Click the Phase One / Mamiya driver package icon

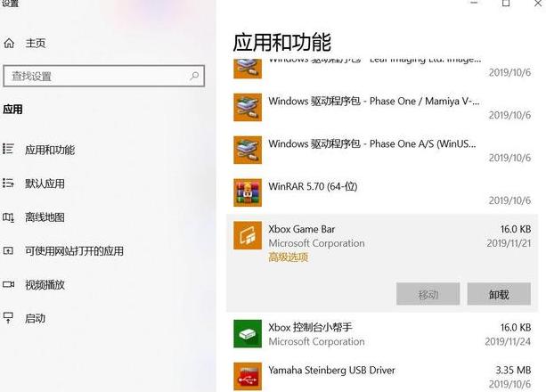point(248,107)
